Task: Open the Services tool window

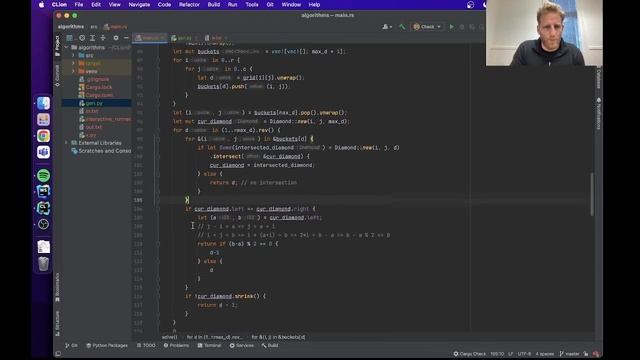Action: click(x=242, y=345)
